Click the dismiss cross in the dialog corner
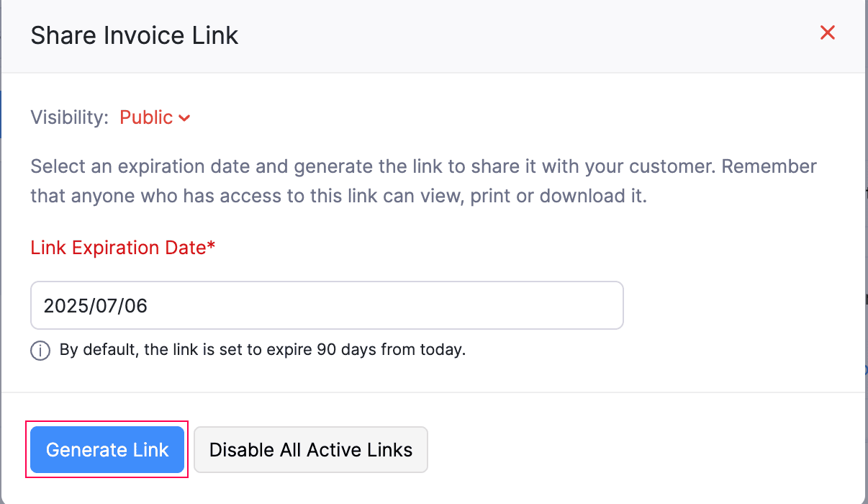Viewport: 868px width, 504px height. 827,32
